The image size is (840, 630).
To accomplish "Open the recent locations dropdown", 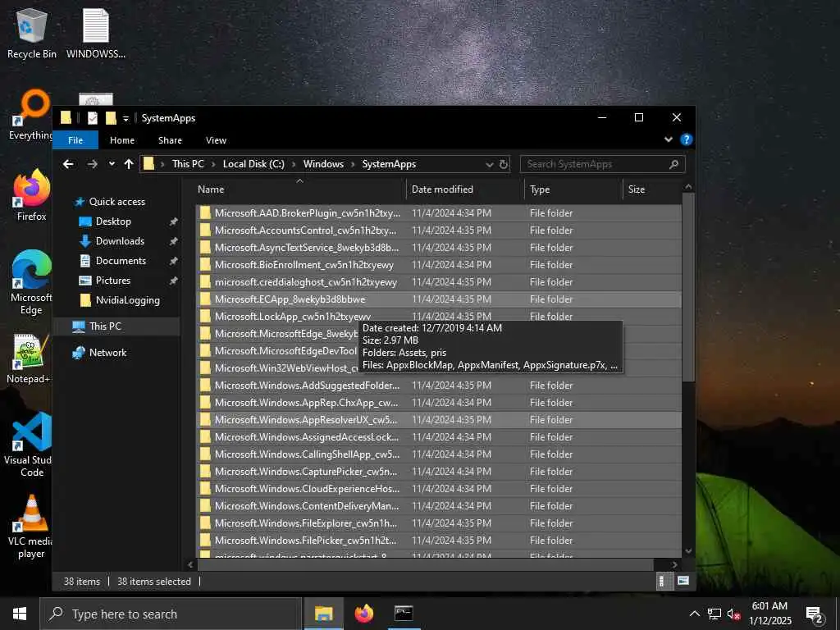I will (x=112, y=164).
